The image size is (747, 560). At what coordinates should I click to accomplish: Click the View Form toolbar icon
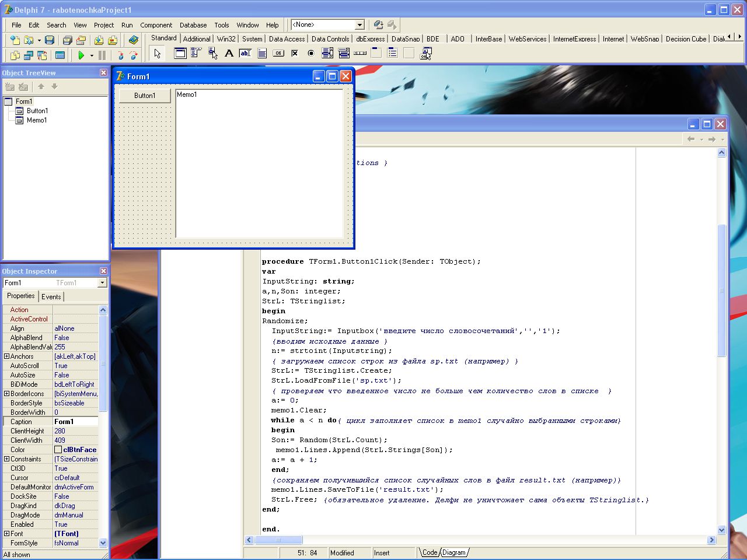(x=28, y=55)
